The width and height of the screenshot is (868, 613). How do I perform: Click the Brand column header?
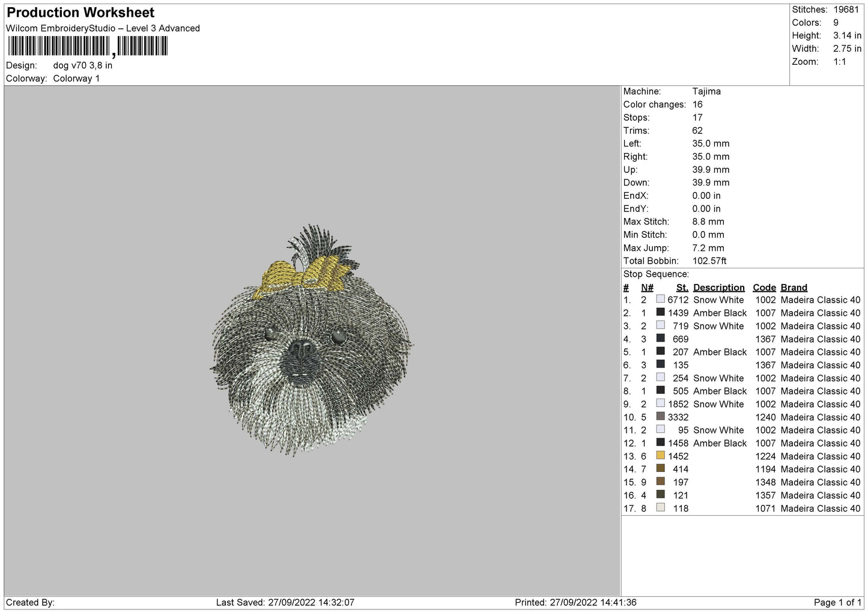(794, 288)
